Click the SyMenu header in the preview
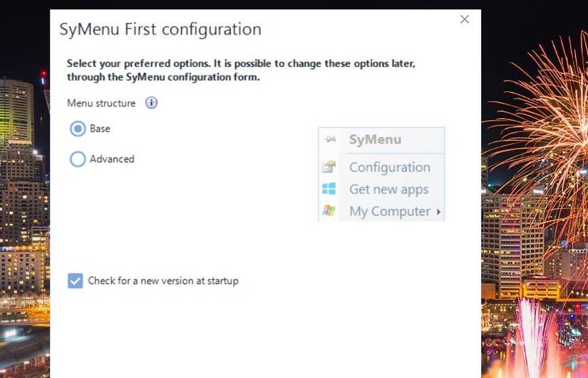The image size is (588, 378). click(x=375, y=140)
